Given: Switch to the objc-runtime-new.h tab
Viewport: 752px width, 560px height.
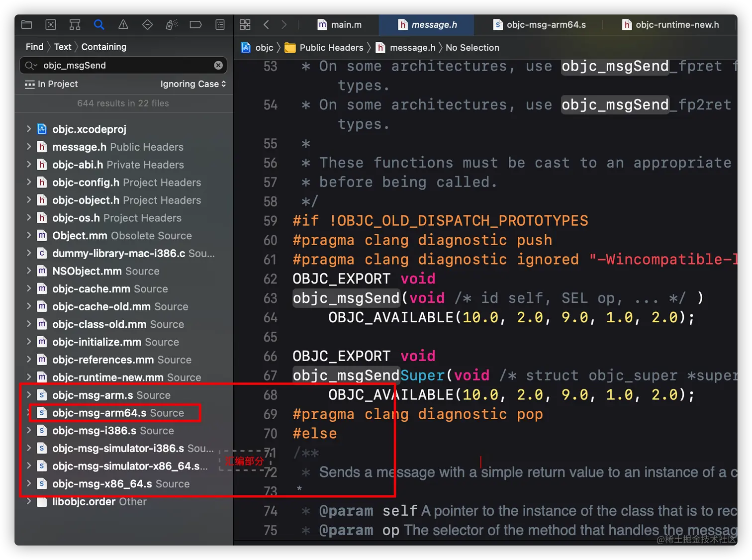Looking at the screenshot, I should click(670, 24).
